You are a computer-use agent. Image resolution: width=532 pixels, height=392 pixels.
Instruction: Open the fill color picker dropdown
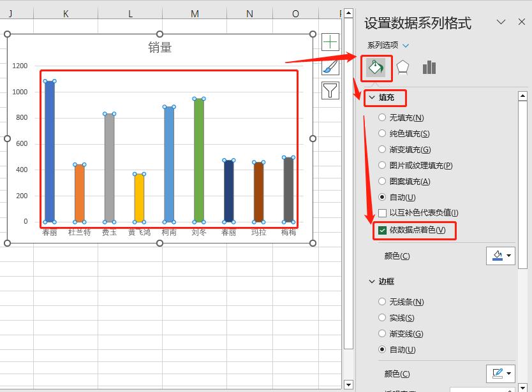[501, 256]
